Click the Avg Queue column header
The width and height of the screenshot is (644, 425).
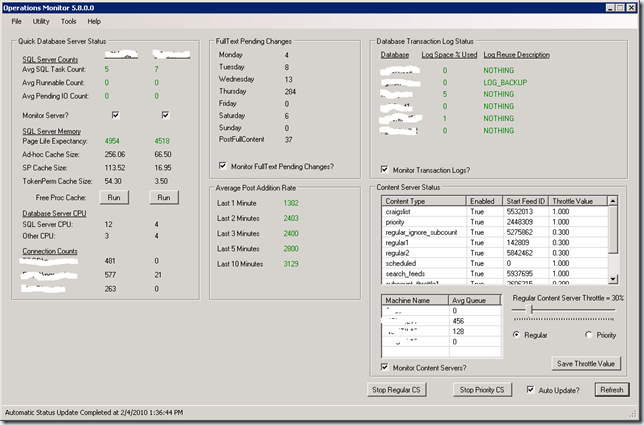pyautogui.click(x=475, y=300)
